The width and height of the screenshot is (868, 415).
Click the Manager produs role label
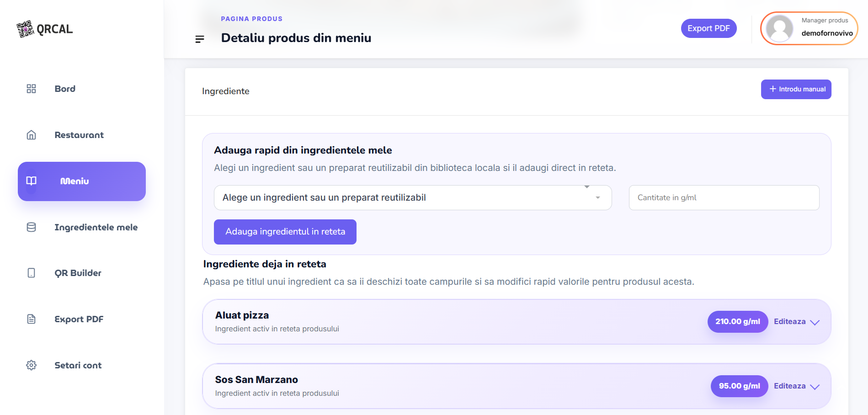click(x=825, y=21)
